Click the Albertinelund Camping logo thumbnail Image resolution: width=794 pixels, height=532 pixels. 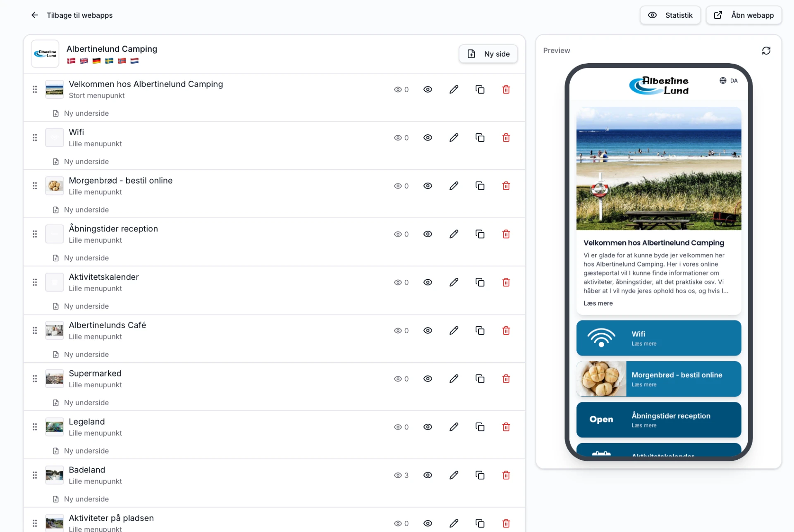[45, 54]
